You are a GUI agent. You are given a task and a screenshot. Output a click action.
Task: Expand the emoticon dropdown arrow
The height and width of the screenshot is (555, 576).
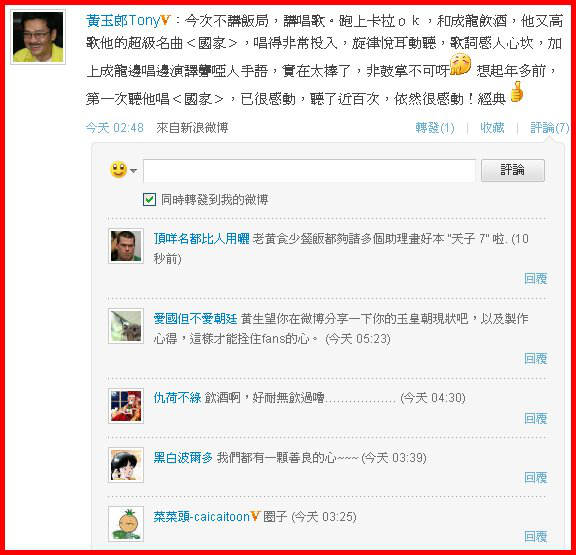(x=133, y=171)
